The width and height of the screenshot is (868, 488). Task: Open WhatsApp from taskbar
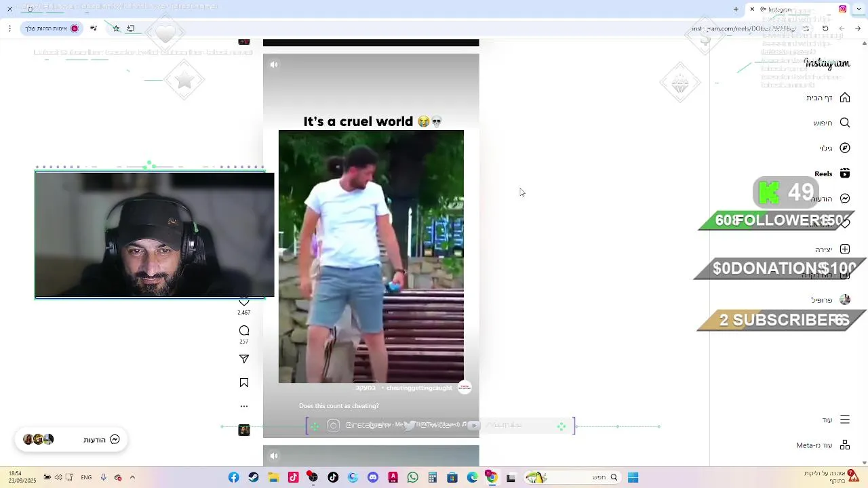tap(412, 478)
